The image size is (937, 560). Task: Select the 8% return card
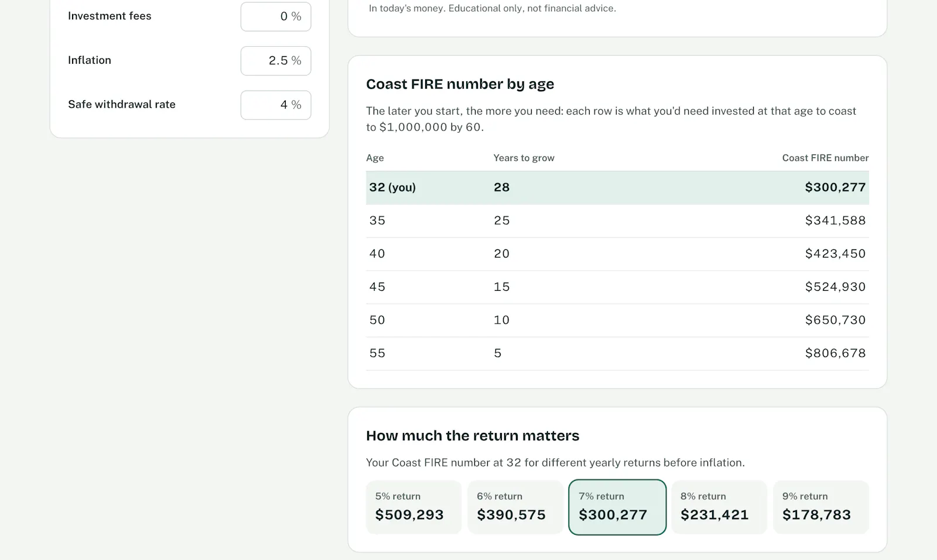(719, 507)
